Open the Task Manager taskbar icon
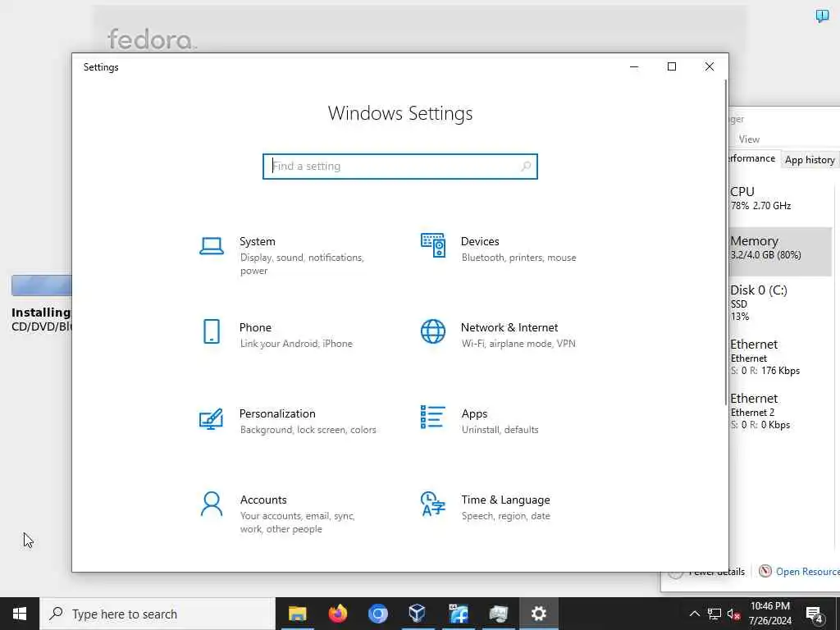 pos(498,614)
